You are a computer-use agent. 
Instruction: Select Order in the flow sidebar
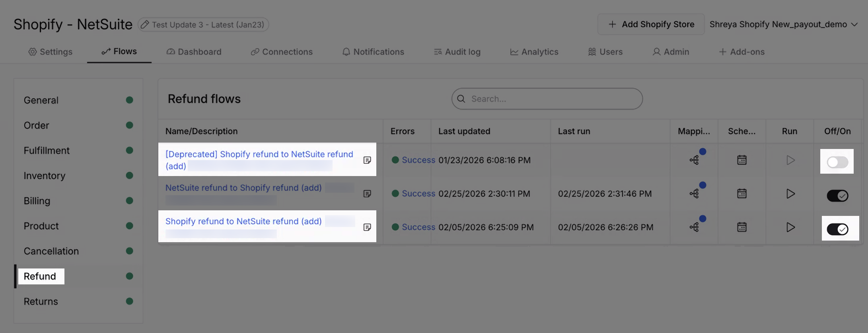(x=78, y=125)
